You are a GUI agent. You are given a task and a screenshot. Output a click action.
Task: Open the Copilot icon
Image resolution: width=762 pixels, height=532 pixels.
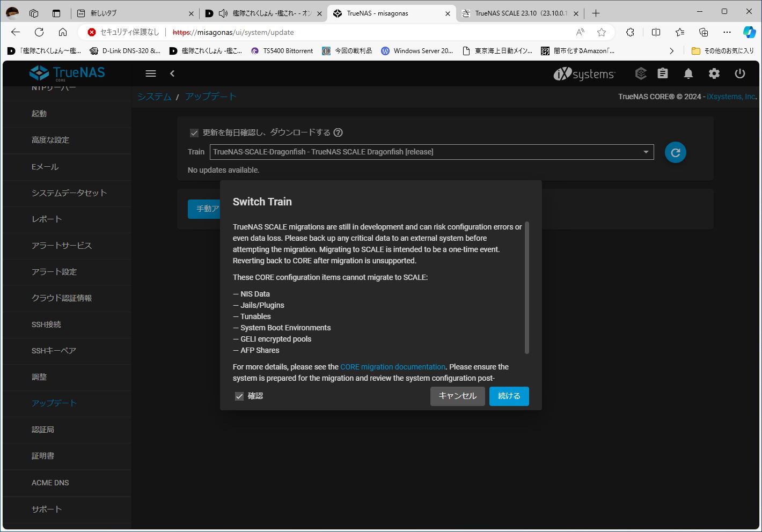[x=749, y=32]
